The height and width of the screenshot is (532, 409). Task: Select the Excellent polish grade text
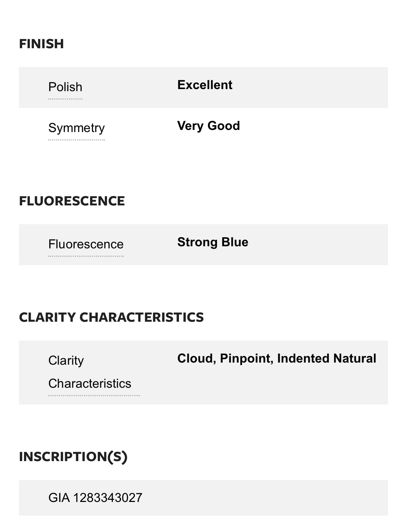click(204, 85)
